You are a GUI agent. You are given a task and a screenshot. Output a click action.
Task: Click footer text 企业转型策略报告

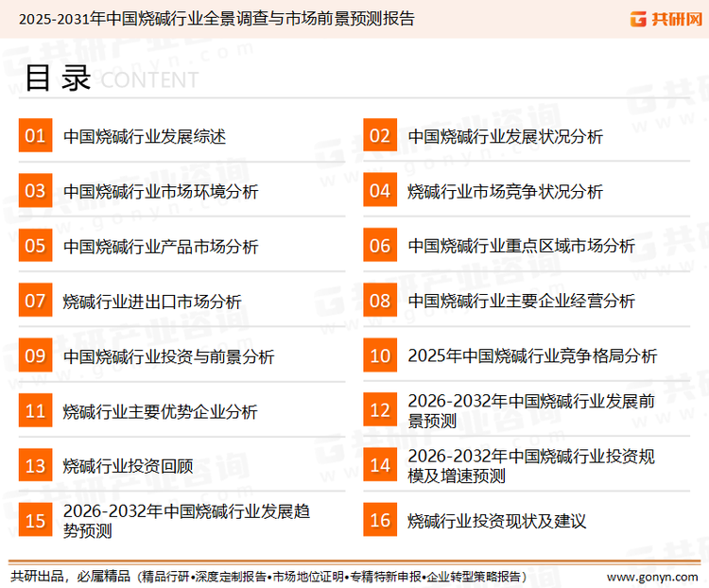[x=474, y=577]
